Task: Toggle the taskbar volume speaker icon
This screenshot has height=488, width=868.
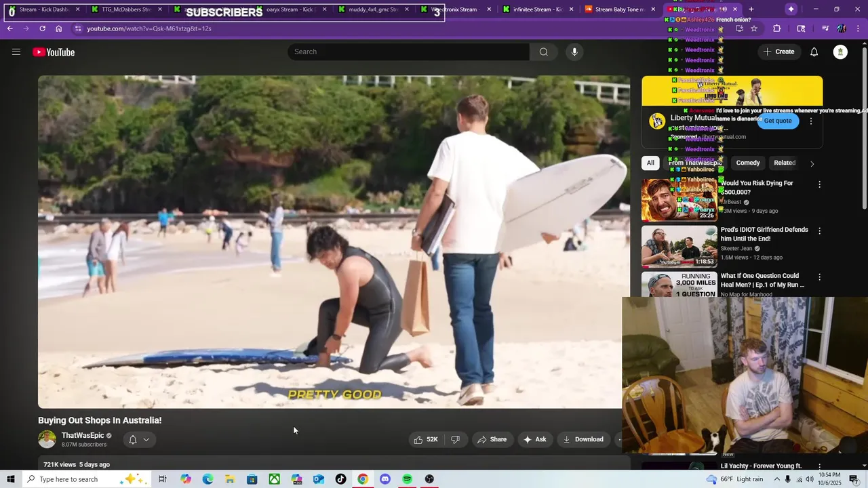Action: click(810, 479)
